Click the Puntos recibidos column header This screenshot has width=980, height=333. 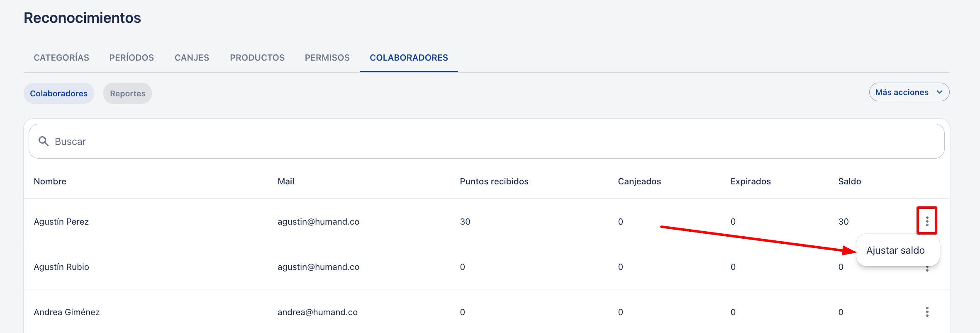tap(494, 181)
